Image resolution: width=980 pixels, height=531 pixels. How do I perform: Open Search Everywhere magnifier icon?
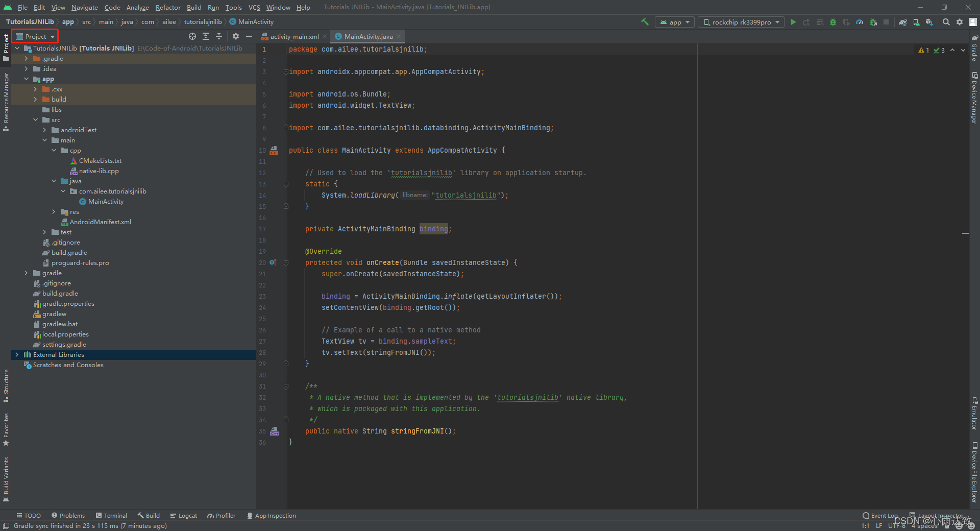[946, 22]
